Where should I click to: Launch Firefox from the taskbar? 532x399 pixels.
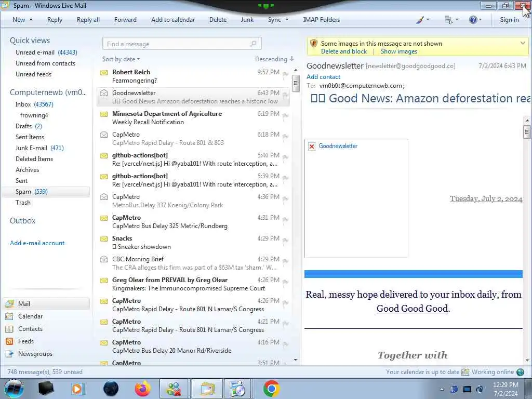(143, 389)
